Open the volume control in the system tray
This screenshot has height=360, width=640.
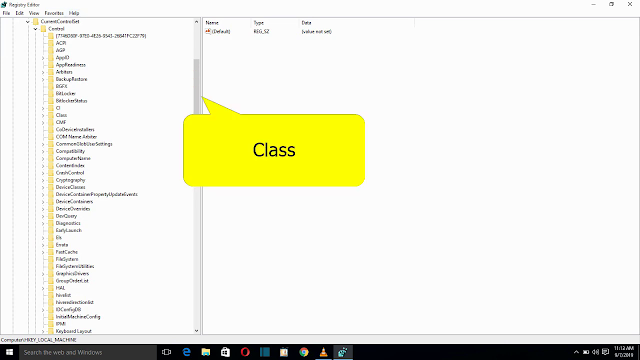point(596,352)
